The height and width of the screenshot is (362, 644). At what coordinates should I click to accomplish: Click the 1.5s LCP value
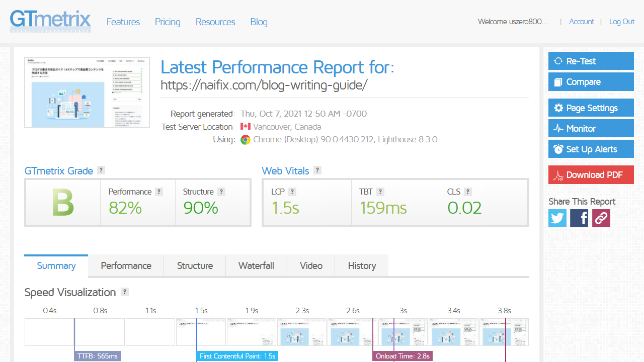click(285, 208)
